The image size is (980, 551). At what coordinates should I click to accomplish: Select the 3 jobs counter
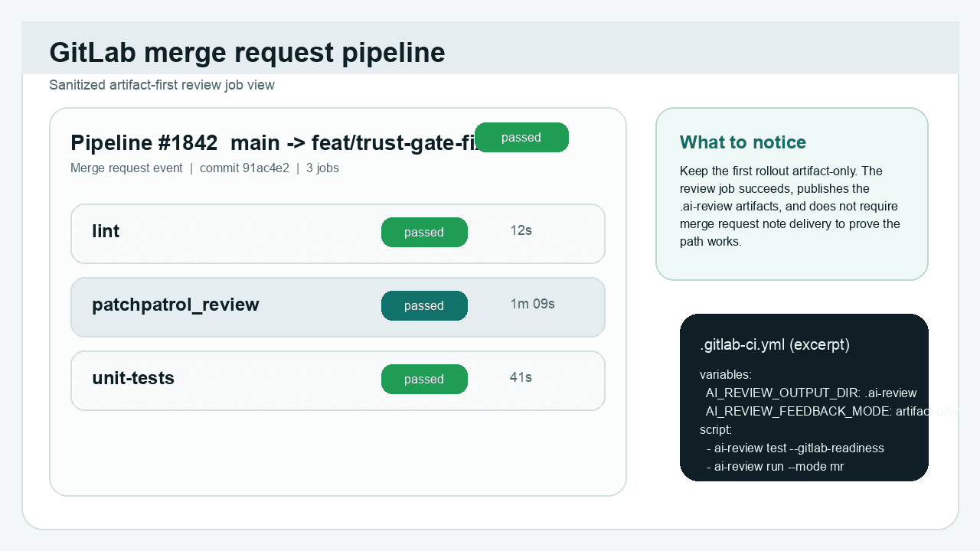(322, 168)
